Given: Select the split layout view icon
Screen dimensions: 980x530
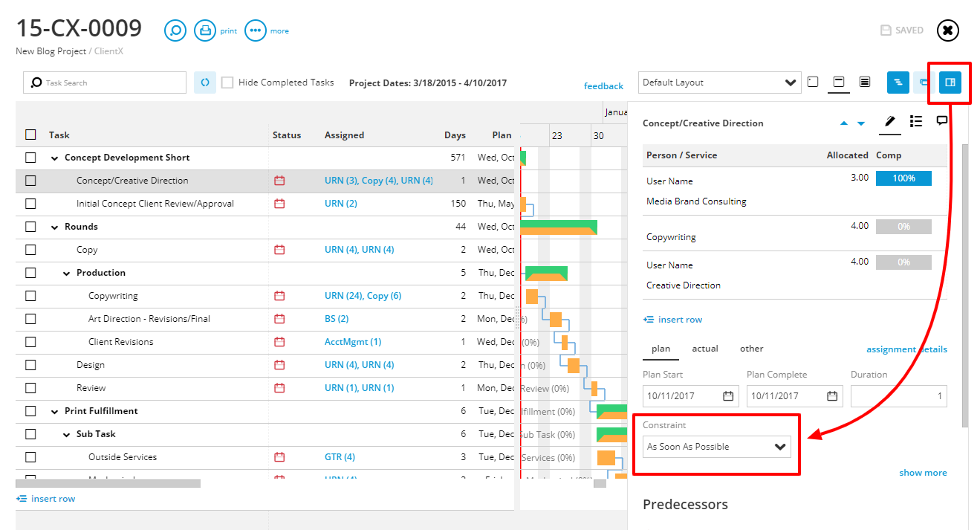Looking at the screenshot, I should pyautogui.click(x=839, y=82).
